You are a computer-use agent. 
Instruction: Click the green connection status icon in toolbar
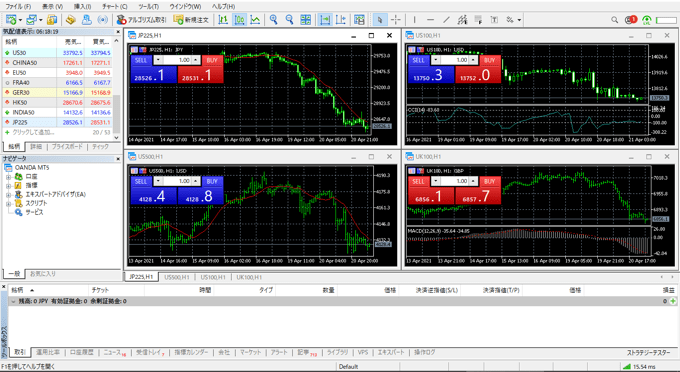647,20
